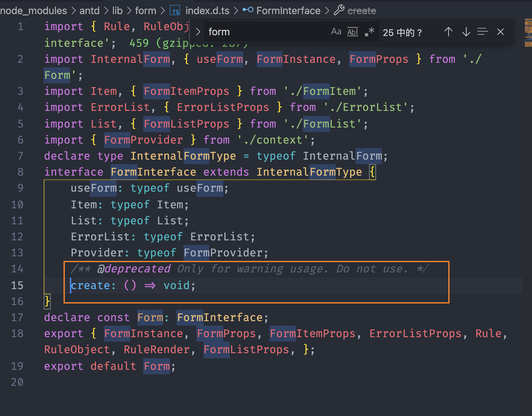This screenshot has height=416, width=532.
Task: Click the whole word match icon
Action: pos(352,31)
